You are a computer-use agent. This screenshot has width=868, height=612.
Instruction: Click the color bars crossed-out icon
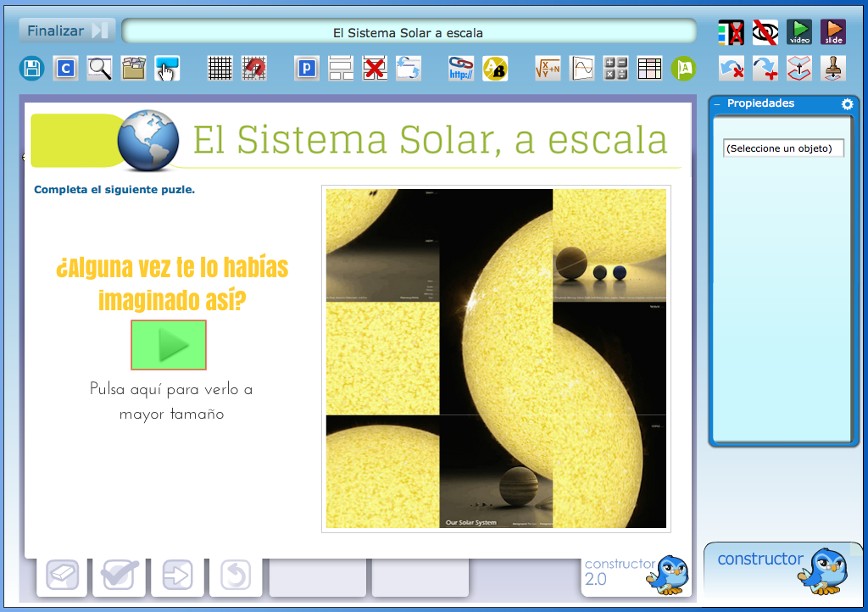click(x=731, y=33)
